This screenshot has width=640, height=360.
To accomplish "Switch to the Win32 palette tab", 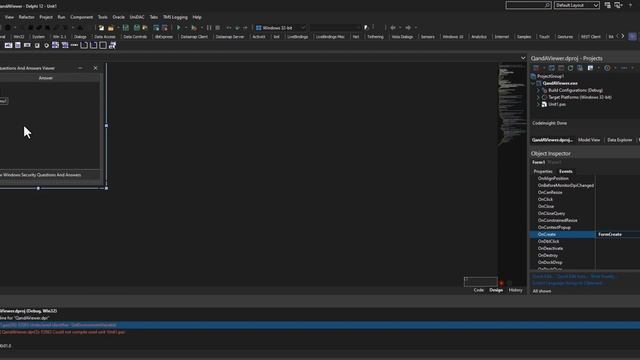I will pyautogui.click(x=19, y=37).
